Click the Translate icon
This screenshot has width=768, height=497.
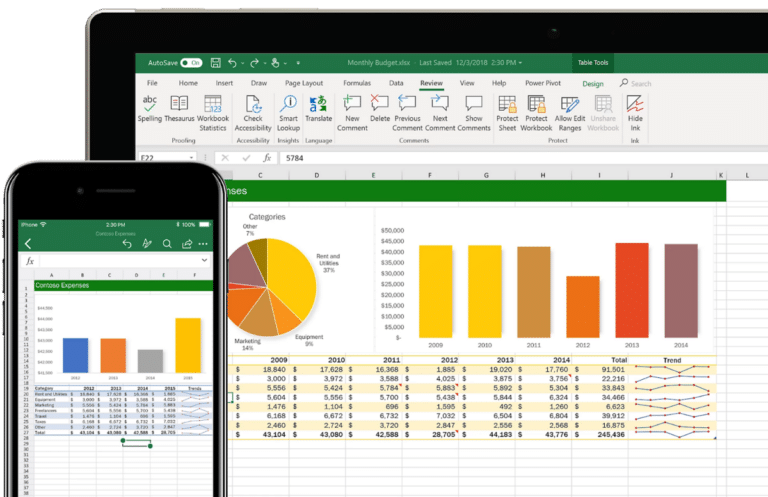point(318,109)
